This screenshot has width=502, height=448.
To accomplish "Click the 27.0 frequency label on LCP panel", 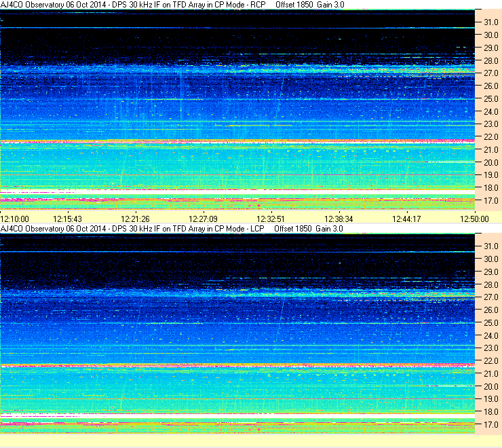I will tap(491, 297).
